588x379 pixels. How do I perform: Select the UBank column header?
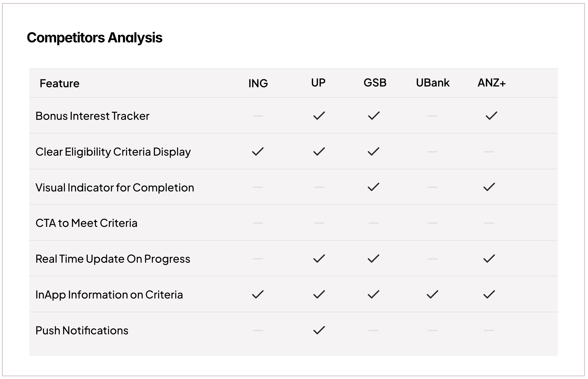[433, 83]
